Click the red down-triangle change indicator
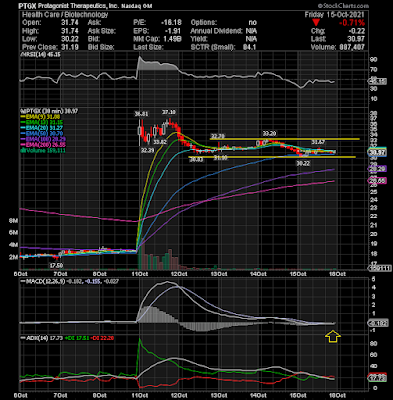This screenshot has height=400, width=393. 316,23
